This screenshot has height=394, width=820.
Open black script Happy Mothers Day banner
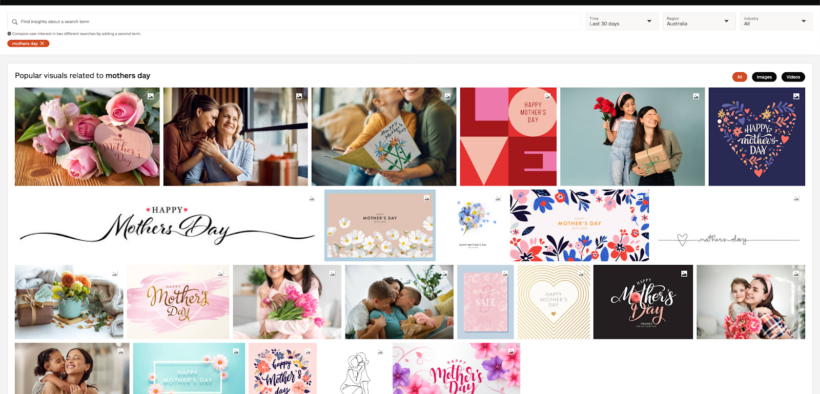(x=167, y=225)
